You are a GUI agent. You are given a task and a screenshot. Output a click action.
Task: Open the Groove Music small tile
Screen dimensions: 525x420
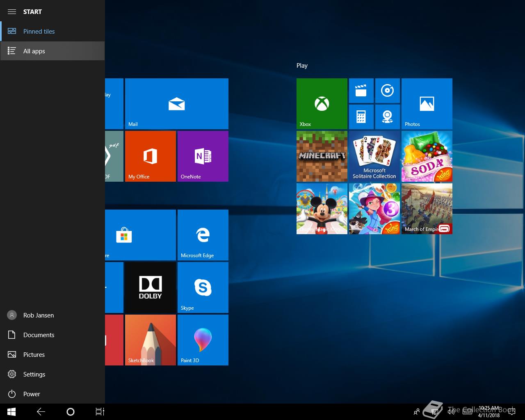[x=388, y=91]
